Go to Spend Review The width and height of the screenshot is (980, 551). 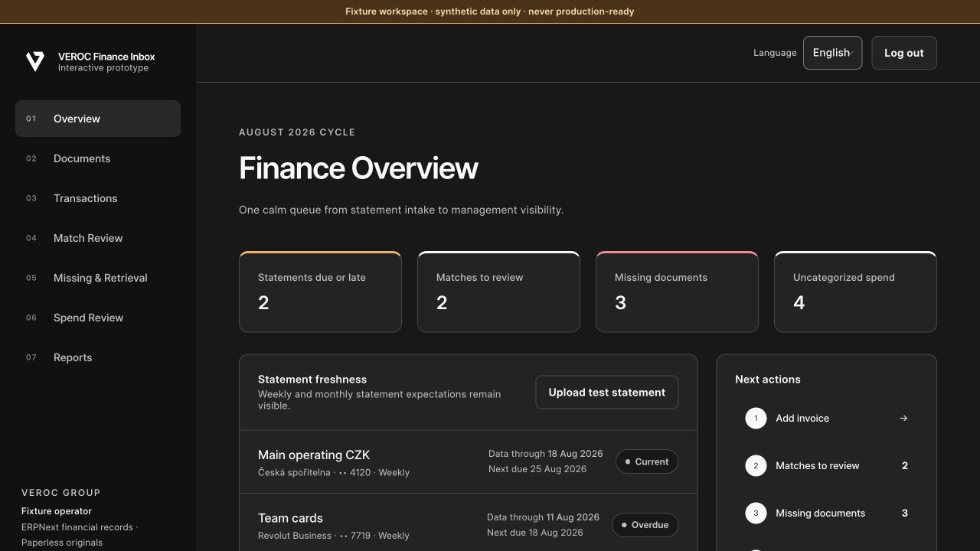(98, 318)
